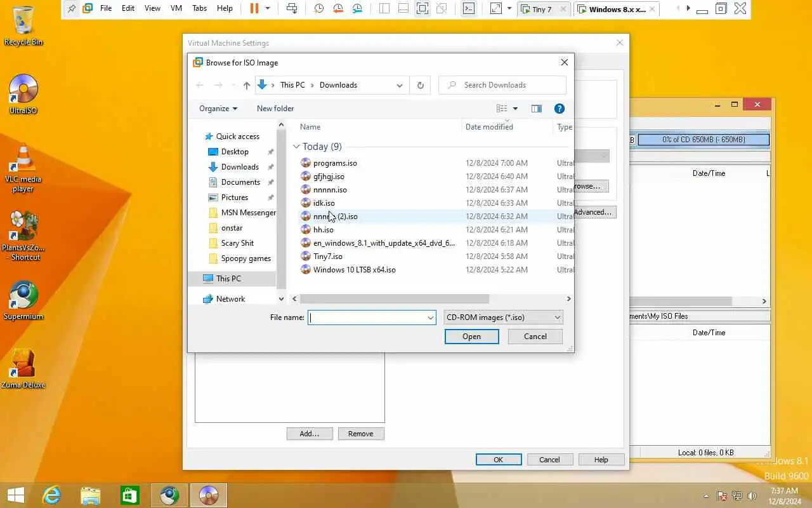Open Pictures in navigation pane

click(x=235, y=197)
